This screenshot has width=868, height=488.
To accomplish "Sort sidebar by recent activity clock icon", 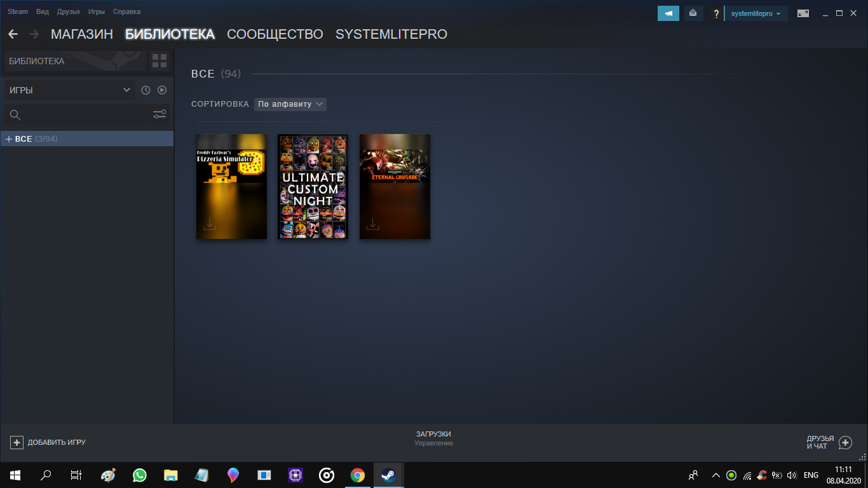I will pyautogui.click(x=146, y=90).
